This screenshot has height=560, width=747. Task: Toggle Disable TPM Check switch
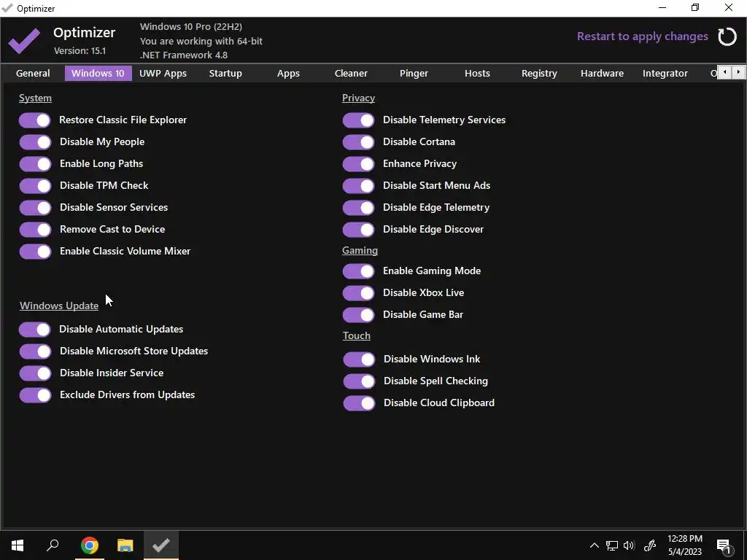coord(35,186)
